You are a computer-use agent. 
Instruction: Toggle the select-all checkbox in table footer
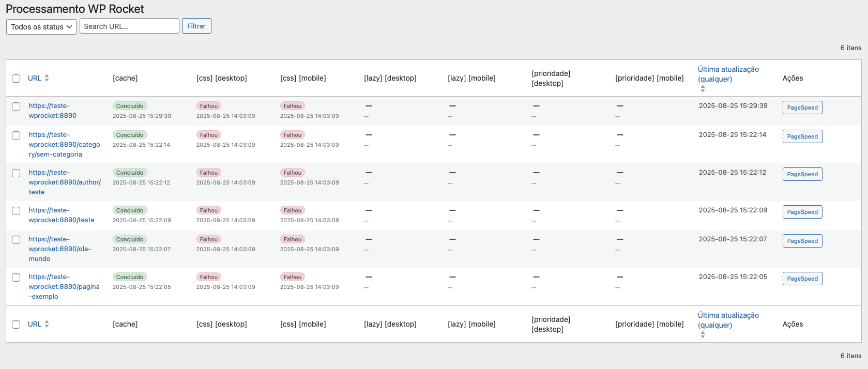[16, 325]
